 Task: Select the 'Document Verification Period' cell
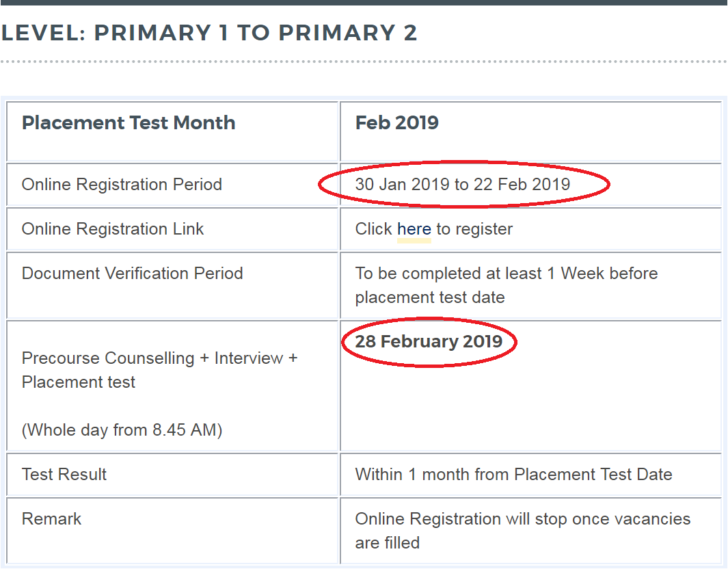[x=172, y=285]
